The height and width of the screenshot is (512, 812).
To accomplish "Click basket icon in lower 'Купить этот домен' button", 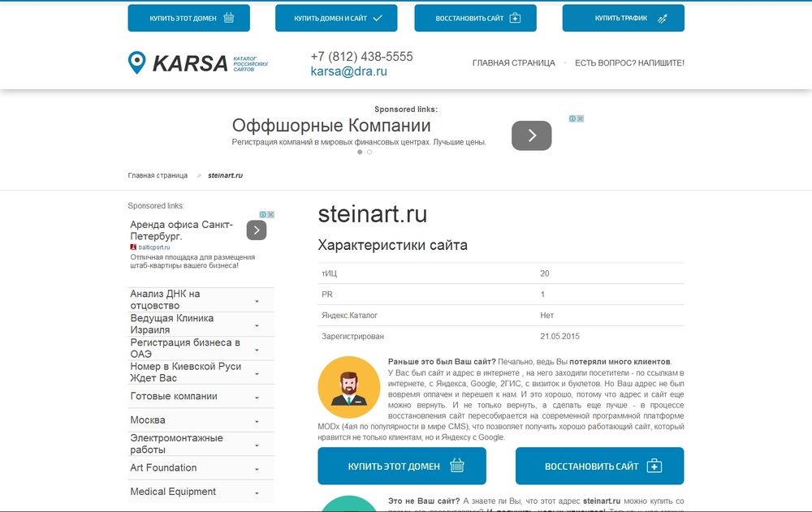I will click(x=456, y=466).
